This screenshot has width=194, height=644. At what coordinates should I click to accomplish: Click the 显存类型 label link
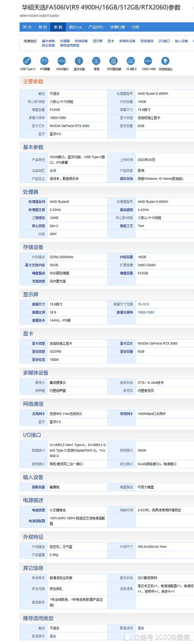tap(38, 351)
